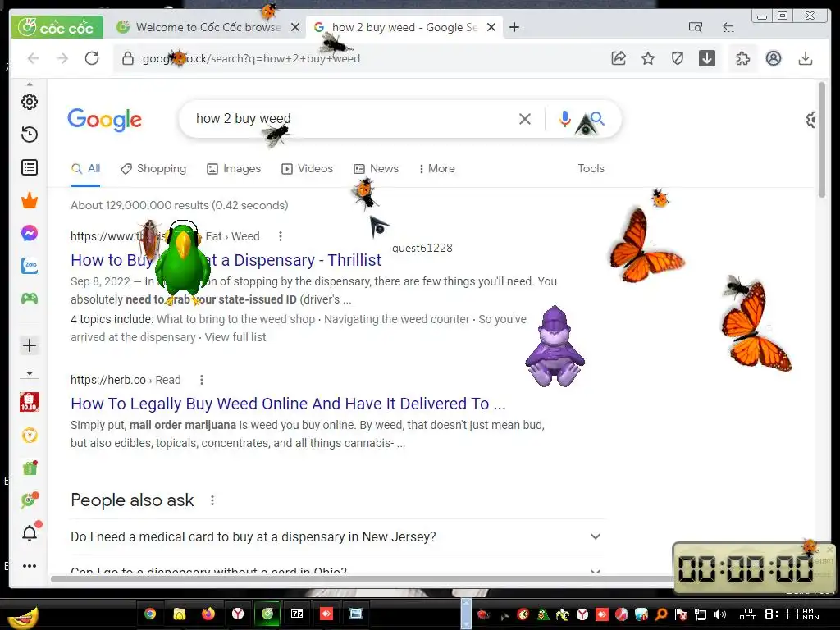Screen dimensions: 840x630
Task: Open View full list link
Action: pos(235,337)
